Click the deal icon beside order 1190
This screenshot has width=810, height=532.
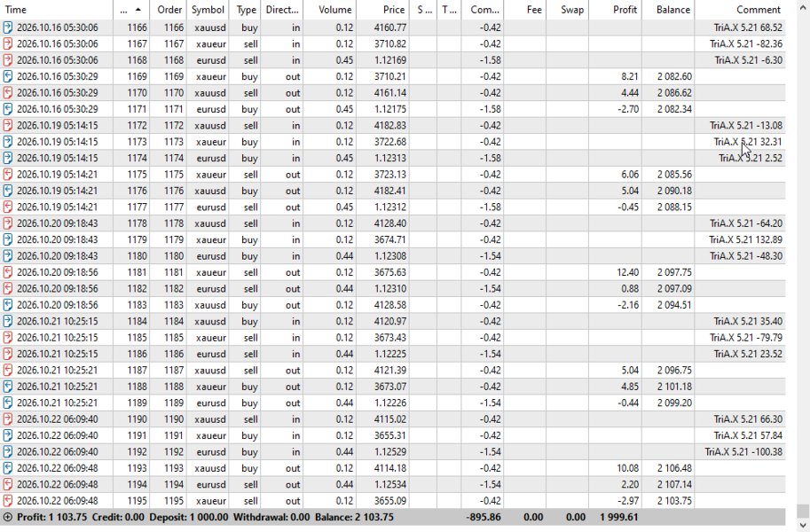pos(7,419)
